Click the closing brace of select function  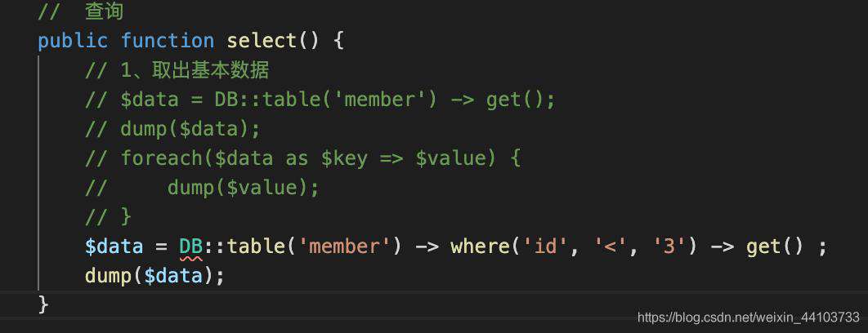point(43,304)
